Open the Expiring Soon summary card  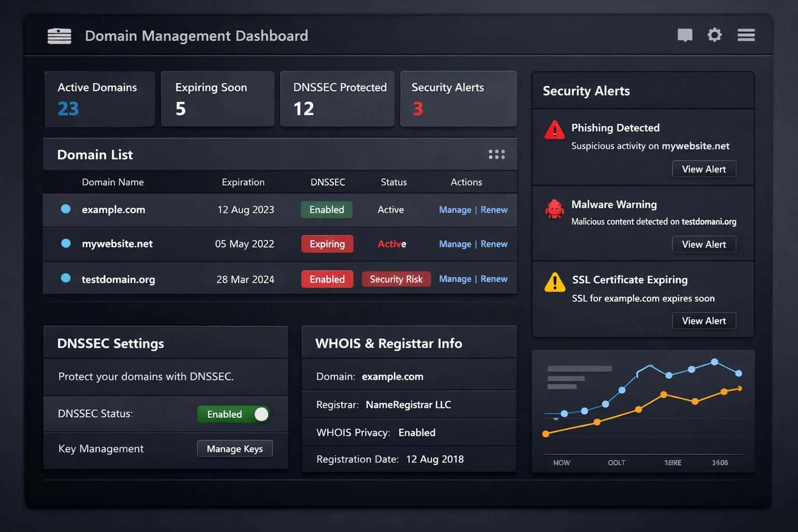(x=217, y=99)
